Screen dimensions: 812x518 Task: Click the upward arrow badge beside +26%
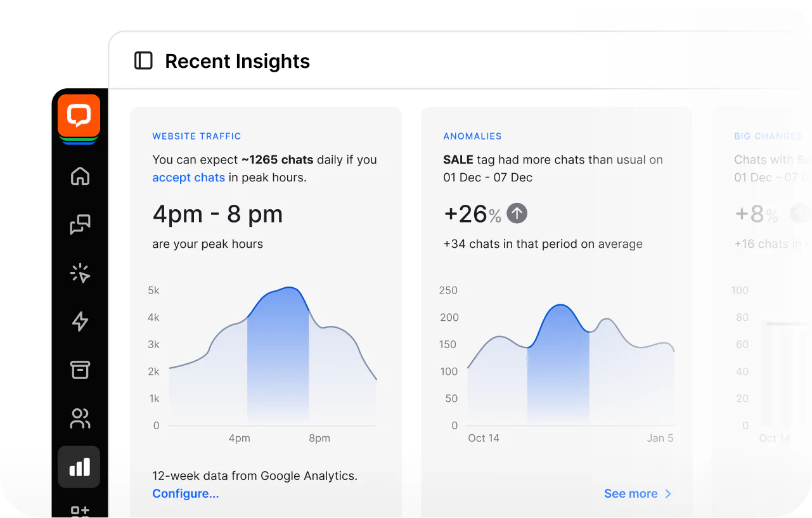click(x=517, y=213)
